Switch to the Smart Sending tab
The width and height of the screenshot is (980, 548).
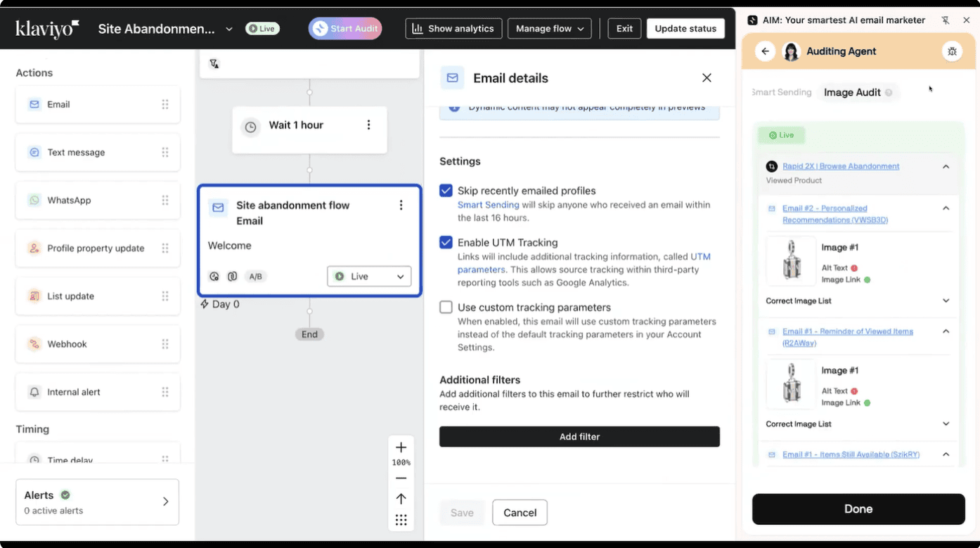point(782,92)
